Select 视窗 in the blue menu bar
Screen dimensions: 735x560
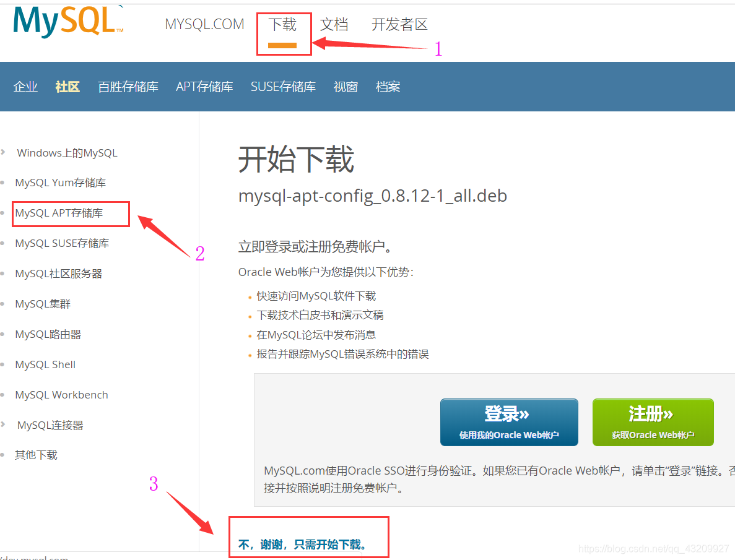(x=346, y=87)
